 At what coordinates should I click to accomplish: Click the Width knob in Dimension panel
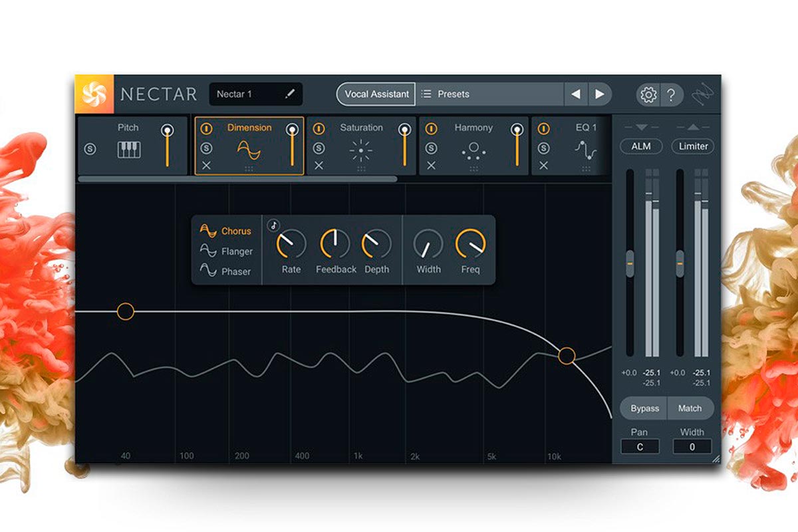[428, 244]
